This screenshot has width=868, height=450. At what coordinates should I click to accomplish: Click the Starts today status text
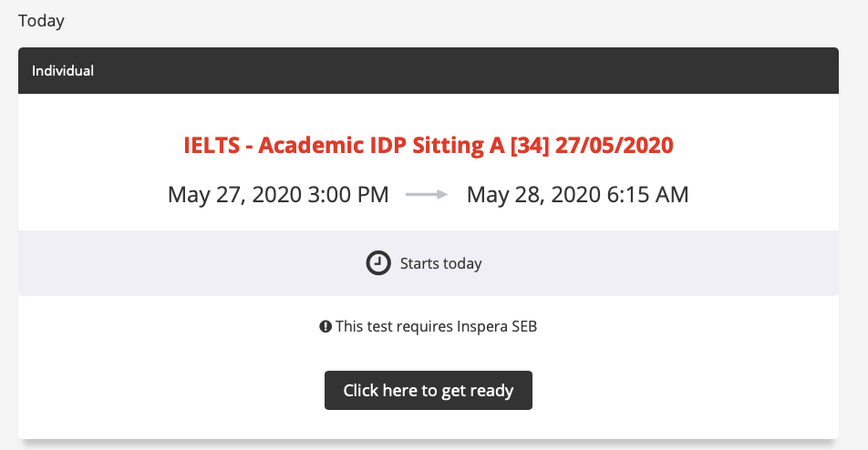click(440, 264)
